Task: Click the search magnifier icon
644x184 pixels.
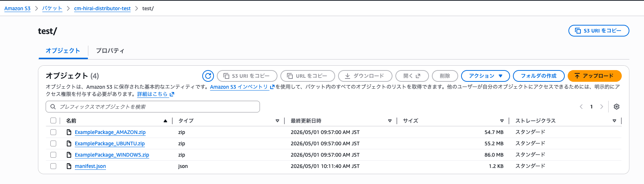Action: 53,107
